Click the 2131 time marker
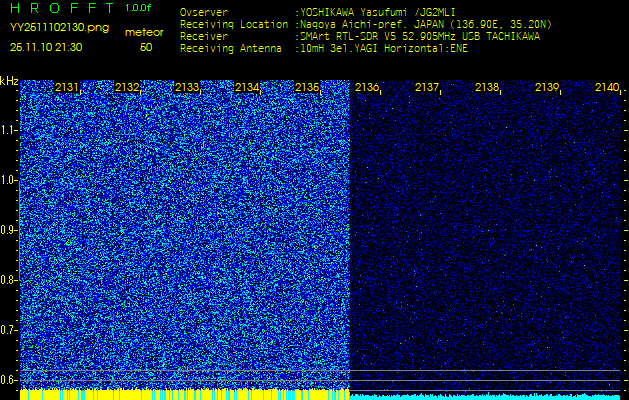Image resolution: width=629 pixels, height=400 pixels. tap(67, 87)
